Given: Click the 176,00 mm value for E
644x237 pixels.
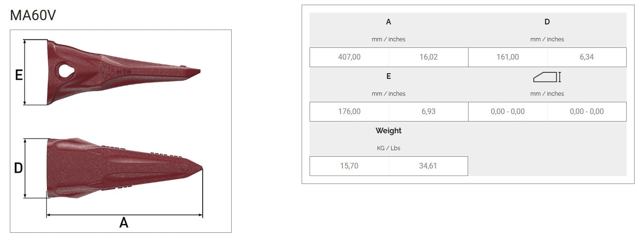Looking at the screenshot, I should (349, 112).
